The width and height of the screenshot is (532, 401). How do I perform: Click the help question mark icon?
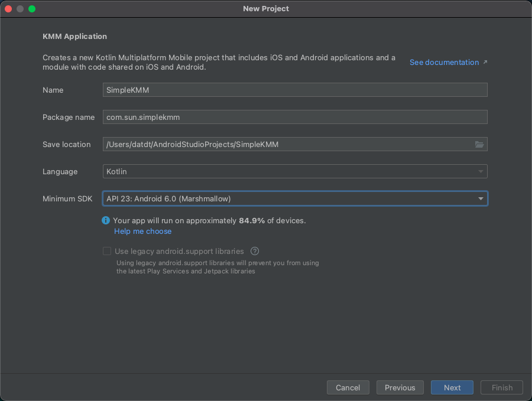pos(255,251)
